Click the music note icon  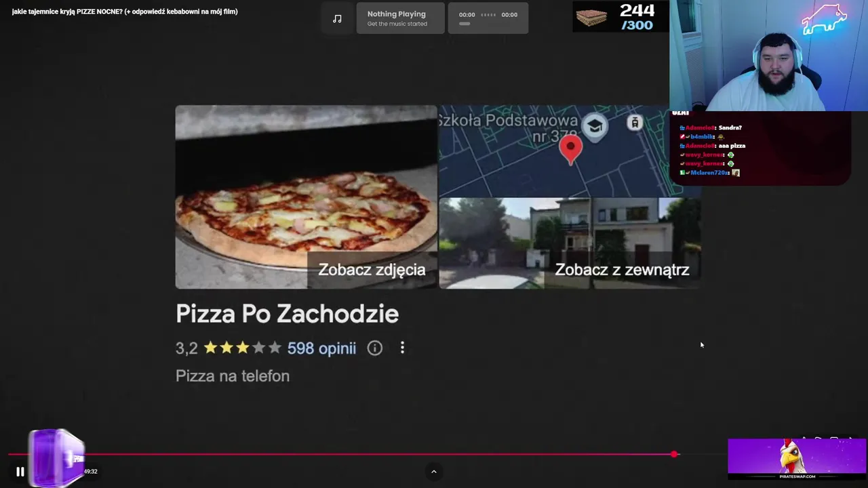(337, 18)
